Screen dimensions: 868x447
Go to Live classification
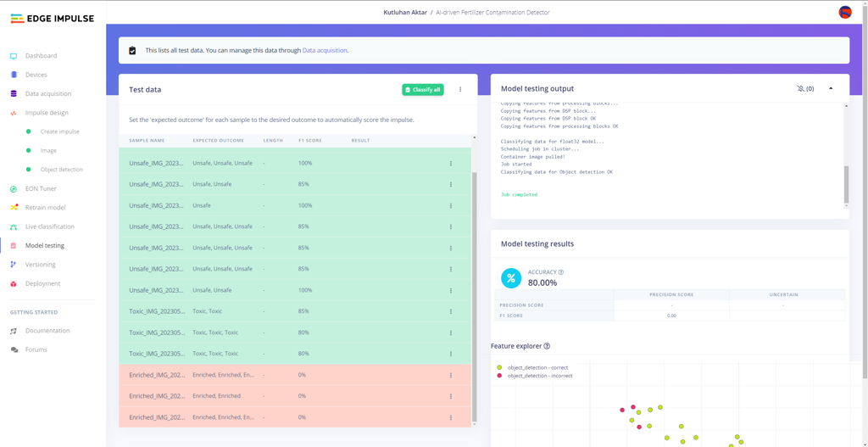pos(49,226)
